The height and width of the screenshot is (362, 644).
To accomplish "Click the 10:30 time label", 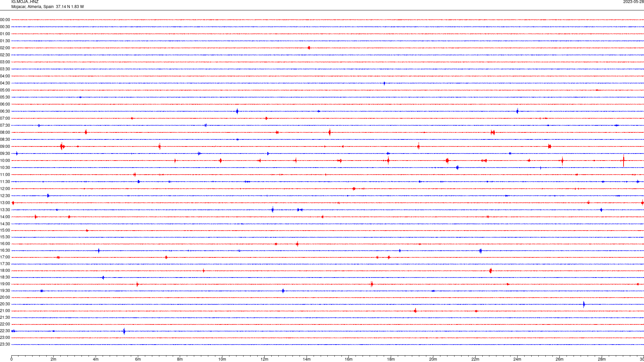I will 5,168.
